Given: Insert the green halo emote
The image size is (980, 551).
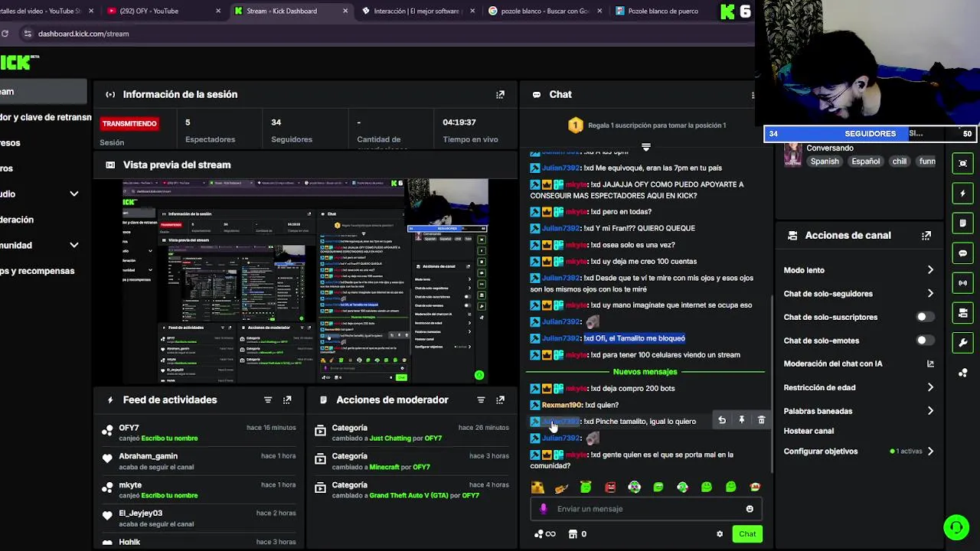Looking at the screenshot, I should pos(586,487).
